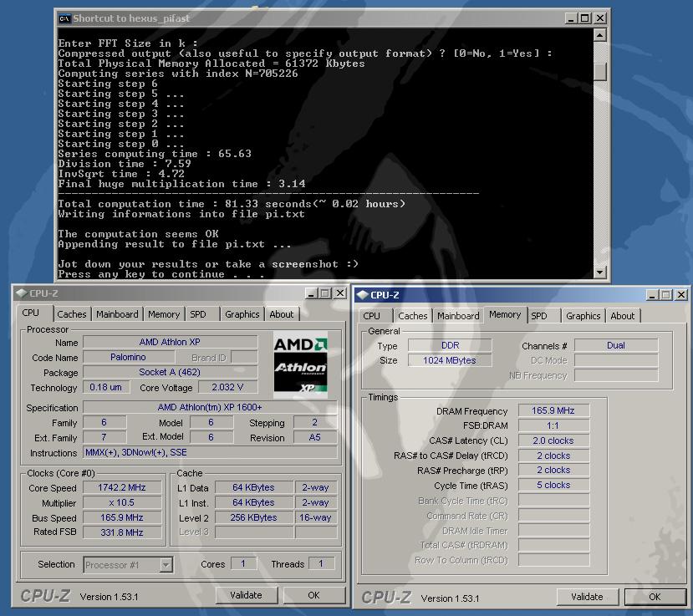
Task: Click the Instructions field MMX(+), 3DNow!(+), SSE
Action: 210,452
